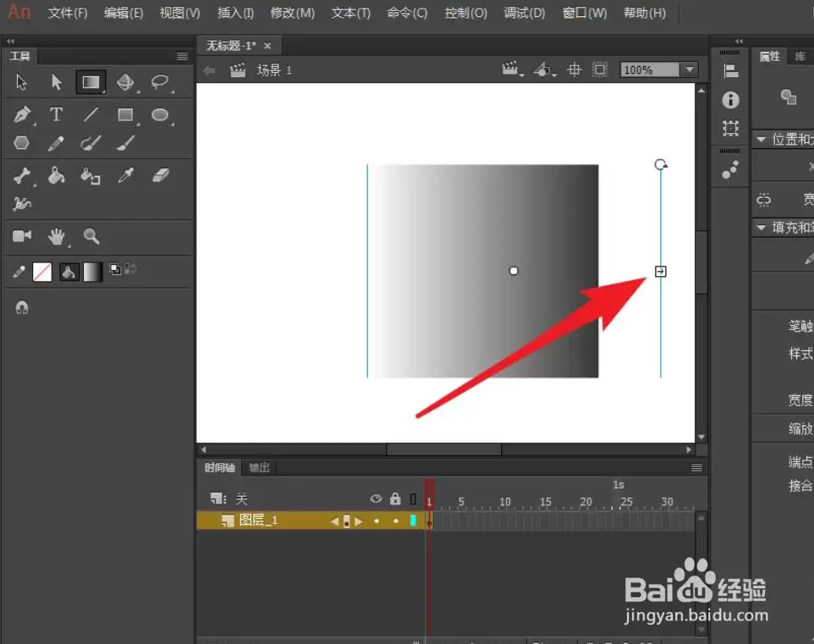The height and width of the screenshot is (644, 814).
Task: Switch to the 输出 tab
Action: pyautogui.click(x=260, y=468)
